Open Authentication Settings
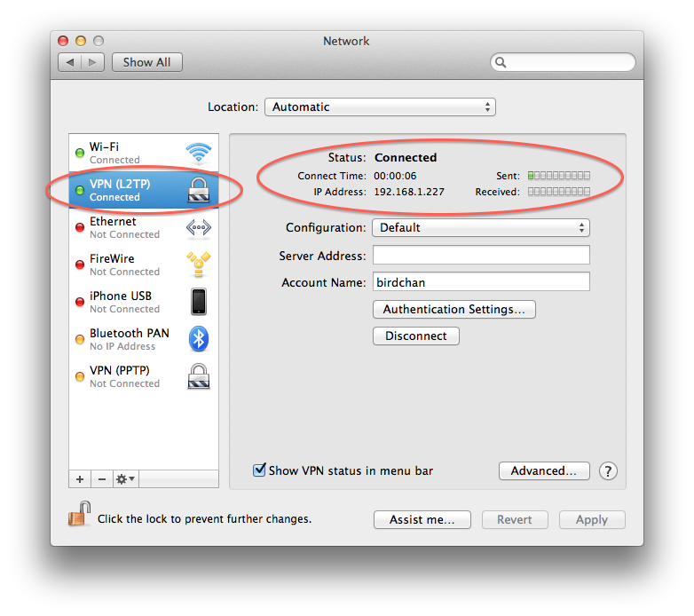 click(454, 309)
